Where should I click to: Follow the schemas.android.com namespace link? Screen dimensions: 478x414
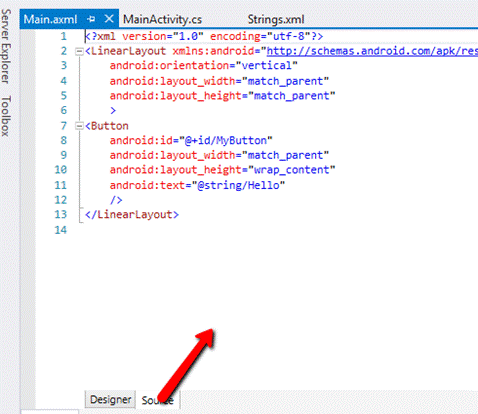pos(372,51)
